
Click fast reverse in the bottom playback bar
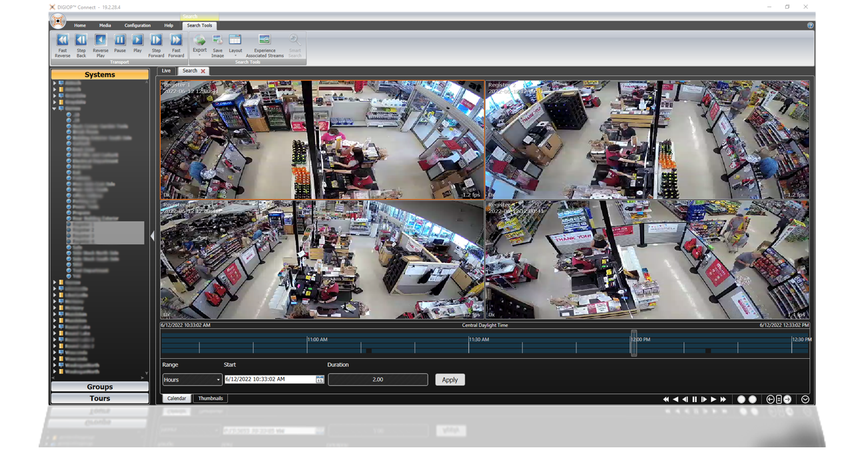[x=665, y=399]
